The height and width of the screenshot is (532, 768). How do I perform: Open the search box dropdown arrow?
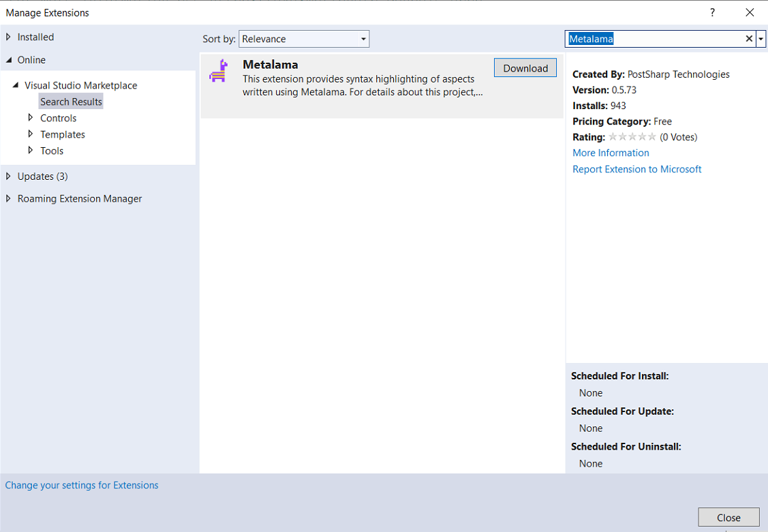point(761,39)
